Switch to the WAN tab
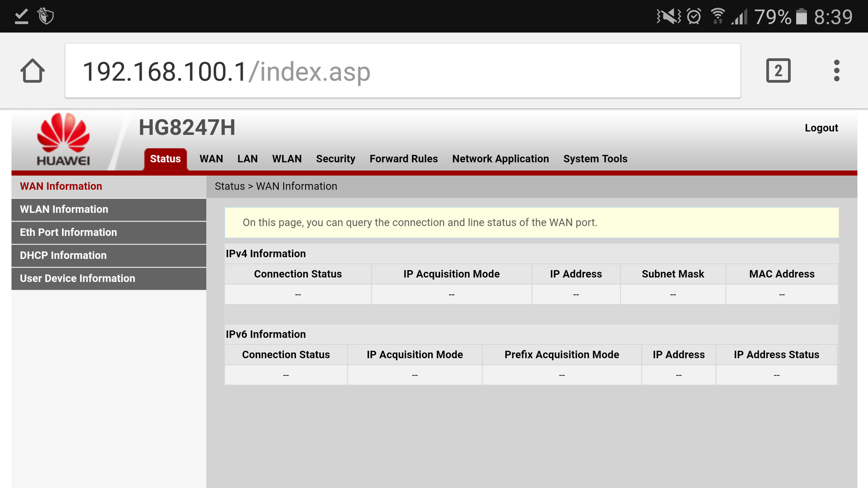 tap(211, 159)
